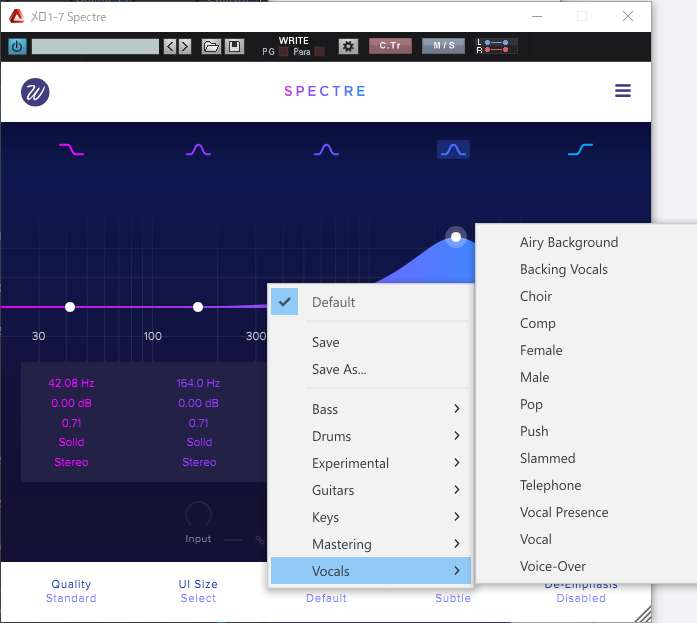
Task: Click the 164.0 Hz frequency value
Action: [198, 383]
